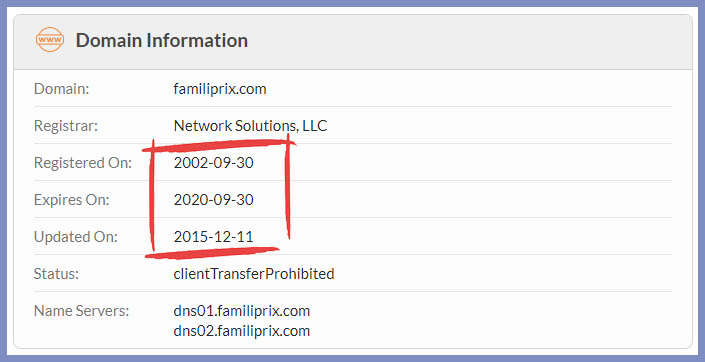705x362 pixels.
Task: Click the orange www globe icon
Action: click(x=49, y=40)
